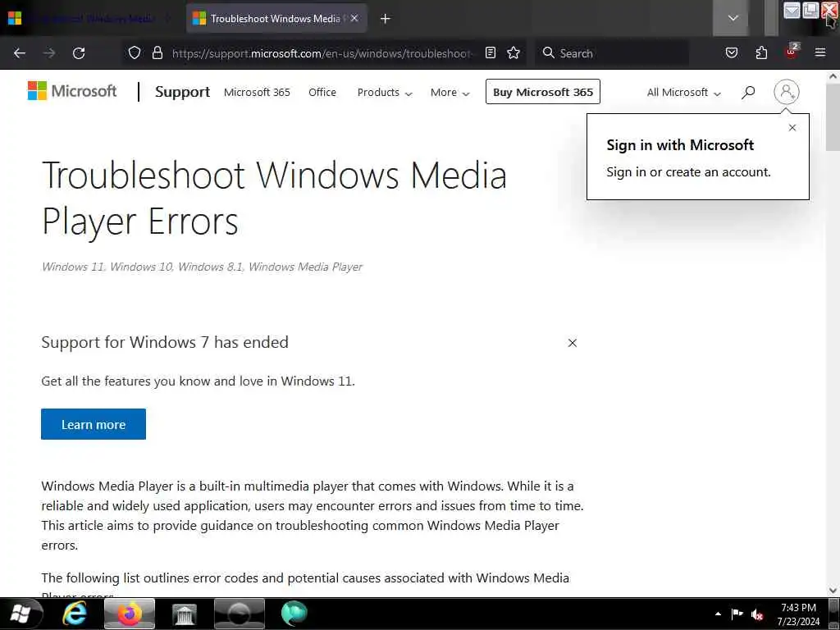Click 'Sign in or create an account.' text
The width and height of the screenshot is (840, 630).
[x=688, y=172]
